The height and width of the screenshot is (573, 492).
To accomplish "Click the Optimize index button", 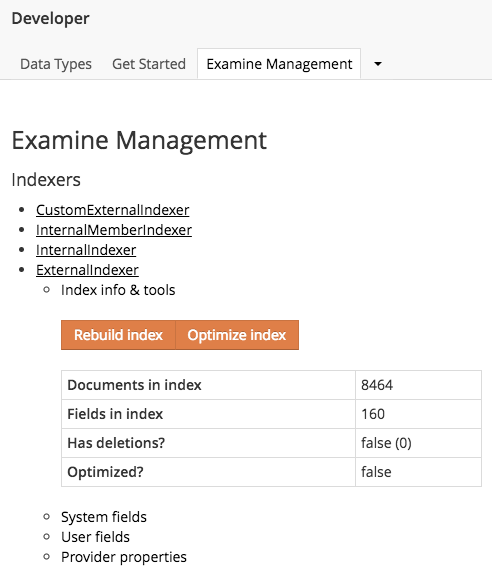I will (x=237, y=335).
